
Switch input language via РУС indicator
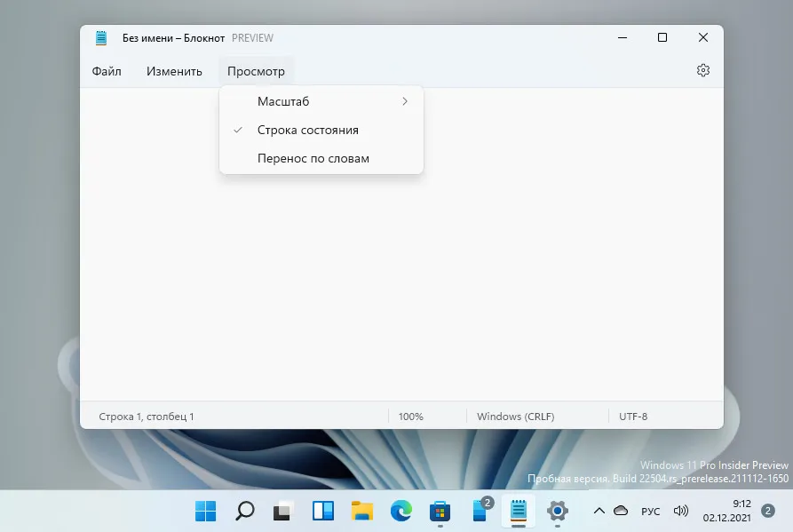(x=650, y=511)
